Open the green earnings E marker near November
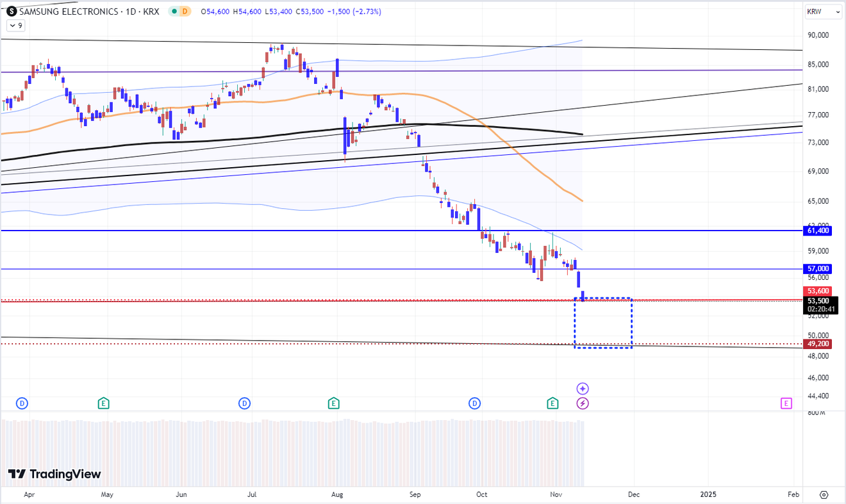 pyautogui.click(x=552, y=403)
